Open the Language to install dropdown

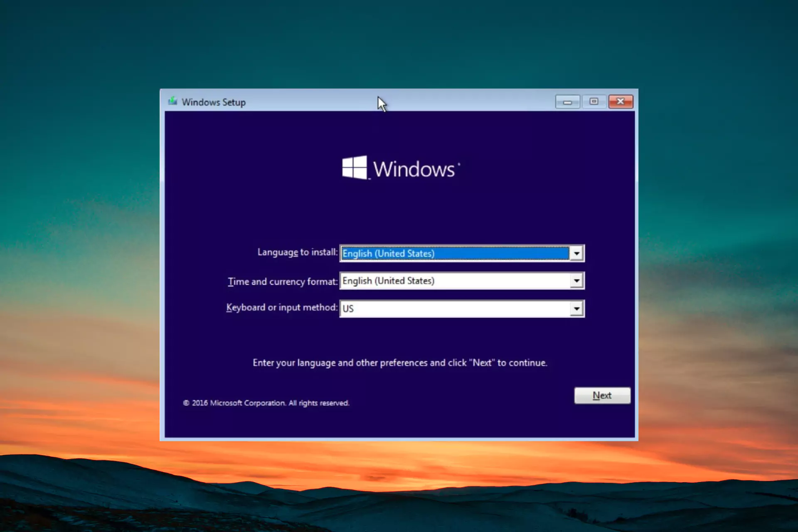click(577, 253)
